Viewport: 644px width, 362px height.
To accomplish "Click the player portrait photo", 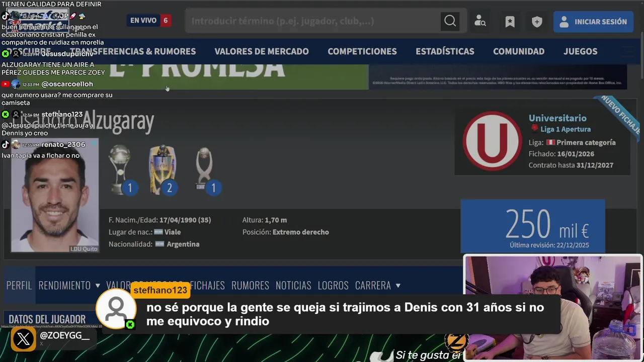I will point(55,195).
